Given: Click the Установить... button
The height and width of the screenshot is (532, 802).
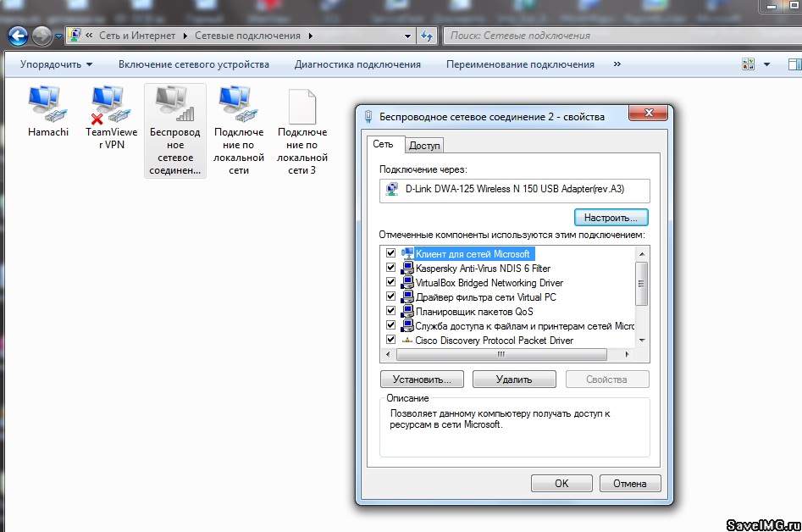Looking at the screenshot, I should (x=422, y=379).
